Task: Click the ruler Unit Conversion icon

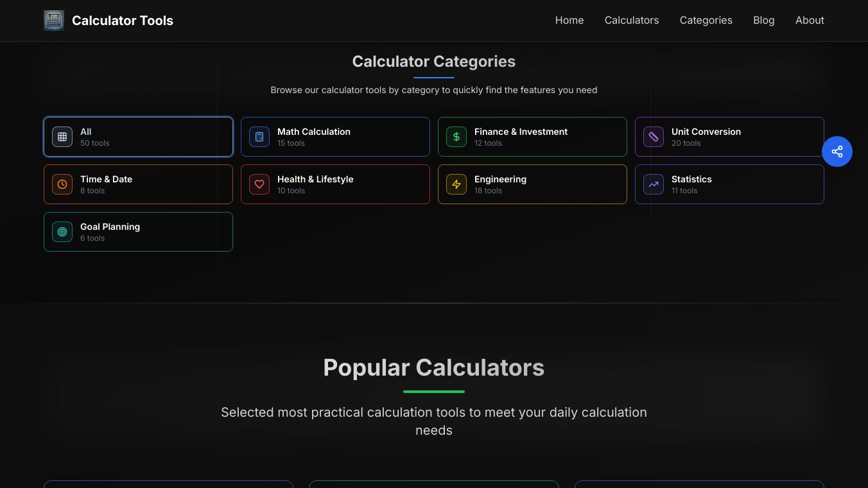Action: (654, 137)
